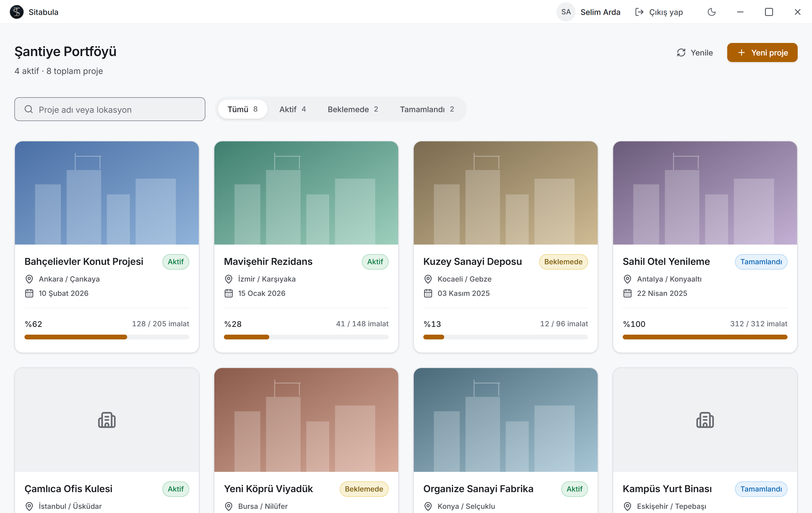Click the building placeholder icon on Kampüs Yurt Binası
Screen dimensions: 812x513
tap(705, 420)
